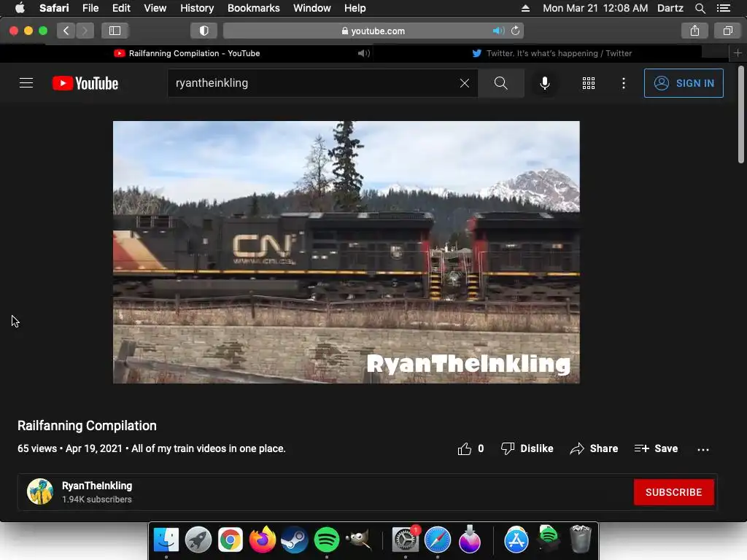Open the Safari menu
Viewport: 747px width, 560px height.
pyautogui.click(x=54, y=8)
